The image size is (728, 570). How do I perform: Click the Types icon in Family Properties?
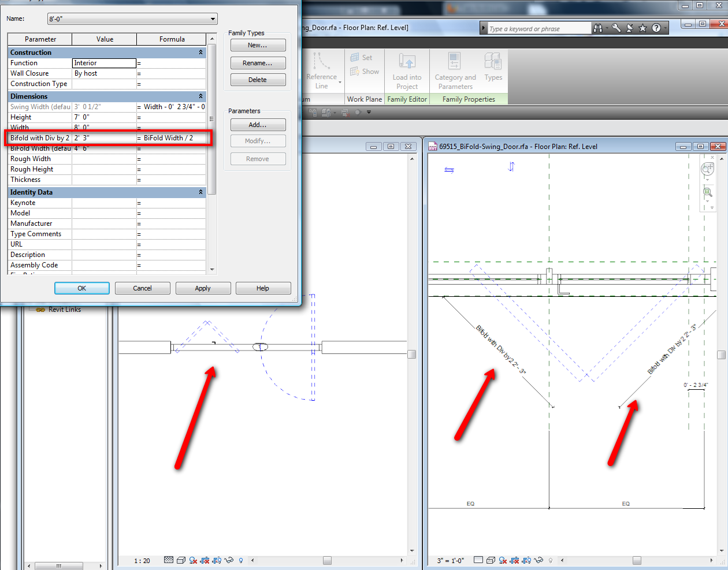493,67
